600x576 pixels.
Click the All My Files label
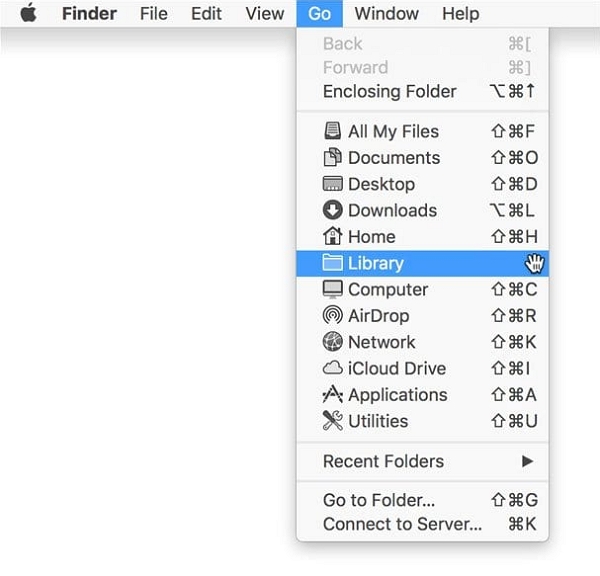tap(393, 132)
